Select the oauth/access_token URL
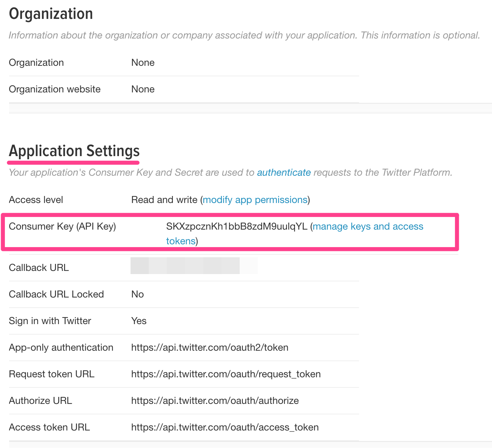Screen dimensions: 492x448 pos(225,427)
